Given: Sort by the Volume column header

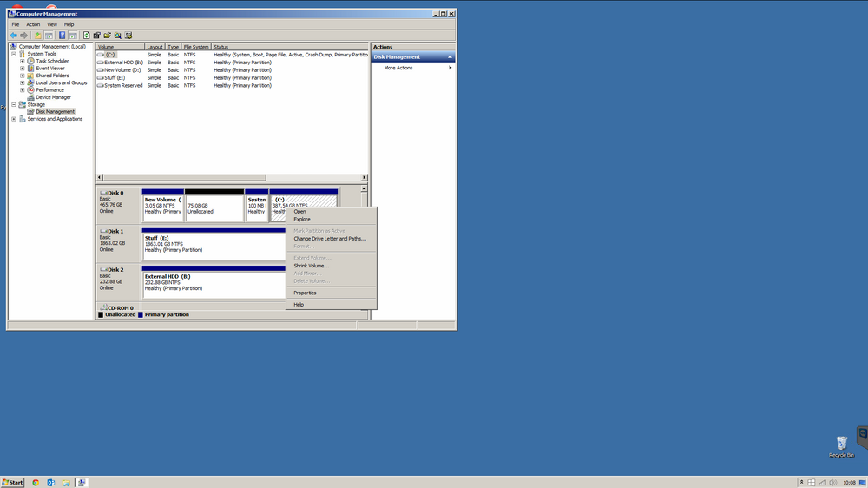Looking at the screenshot, I should click(120, 47).
